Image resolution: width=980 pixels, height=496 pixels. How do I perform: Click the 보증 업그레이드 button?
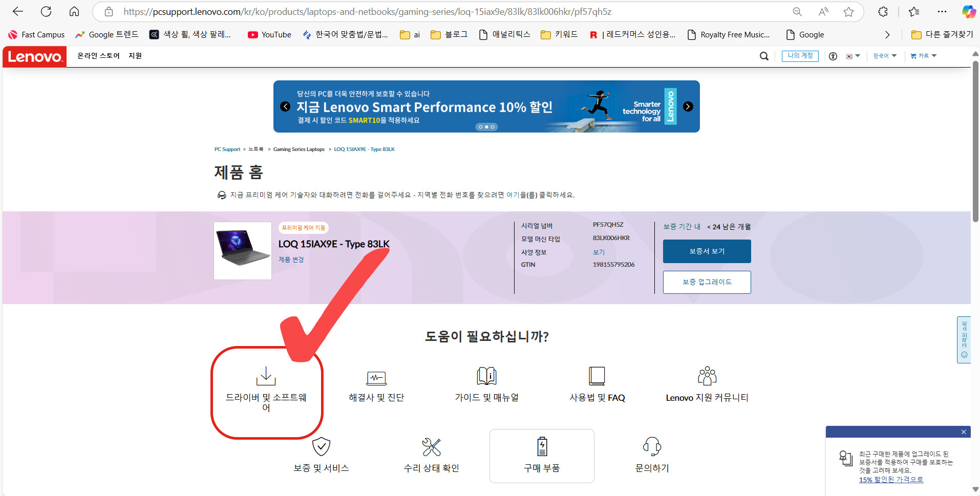(x=707, y=282)
